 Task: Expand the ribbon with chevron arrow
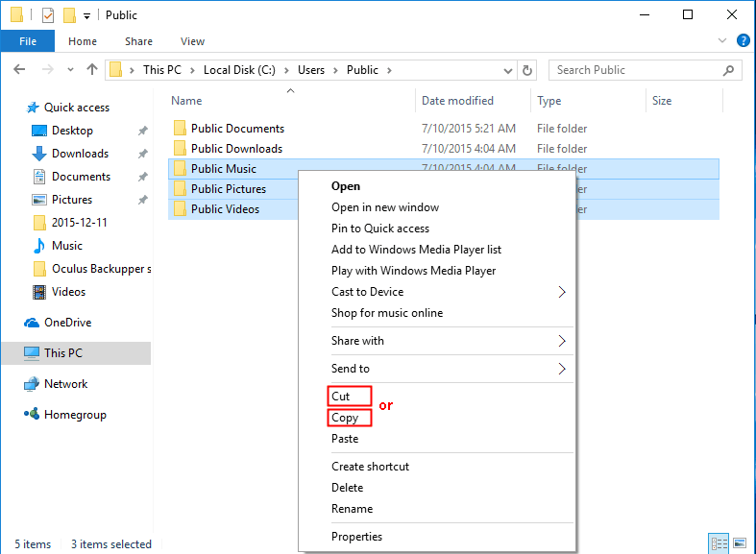click(x=723, y=41)
